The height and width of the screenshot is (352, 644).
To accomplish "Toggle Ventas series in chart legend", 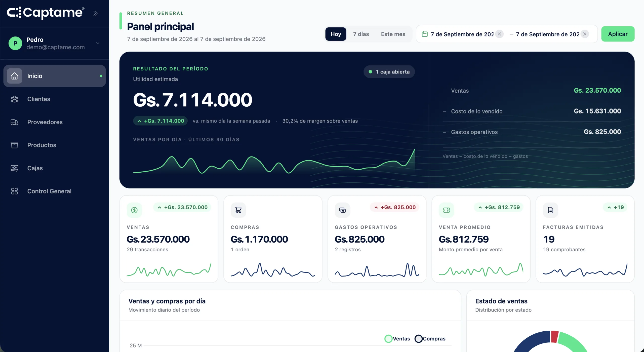I will coord(397,339).
